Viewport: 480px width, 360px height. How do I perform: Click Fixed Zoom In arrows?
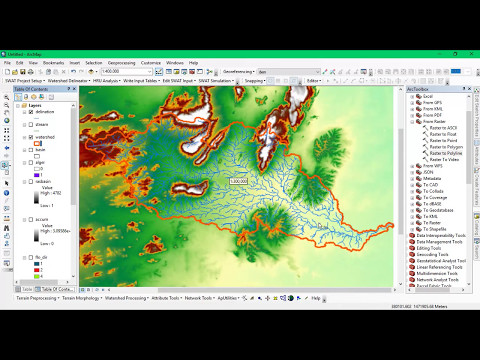[x=6, y=130]
